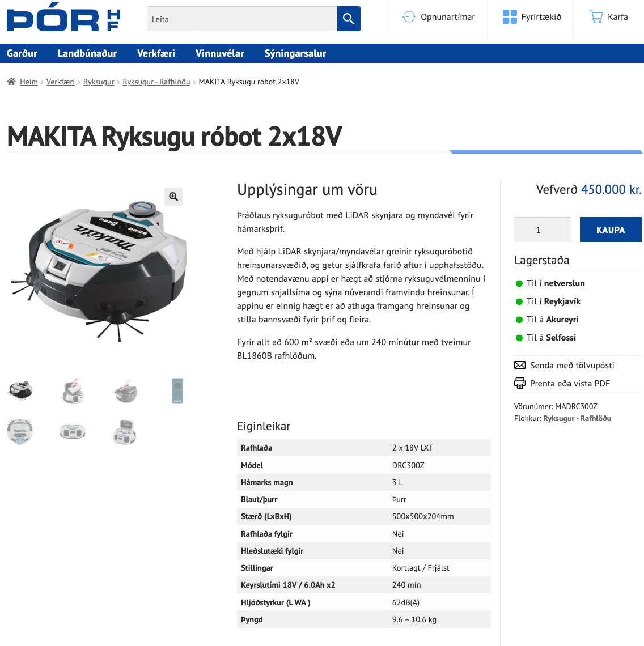The width and height of the screenshot is (644, 646).
Task: Click the search magnifier button
Action: coord(349,19)
